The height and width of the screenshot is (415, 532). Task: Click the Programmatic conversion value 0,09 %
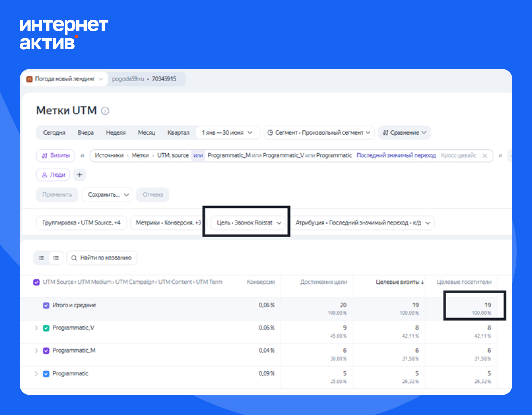pos(266,374)
